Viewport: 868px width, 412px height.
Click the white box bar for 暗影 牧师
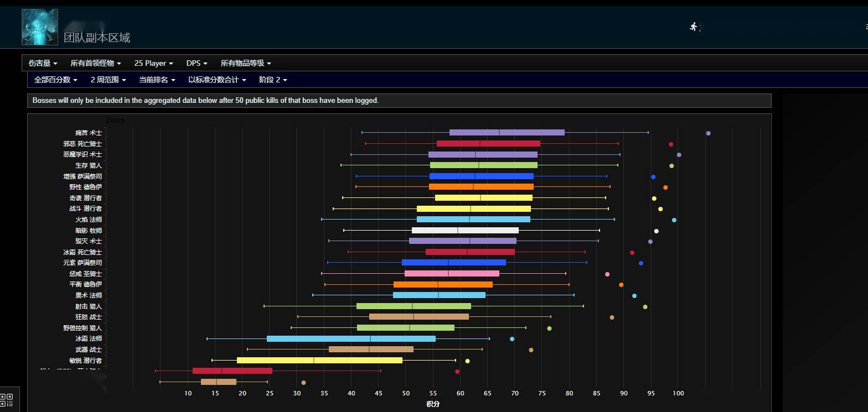[x=465, y=231]
